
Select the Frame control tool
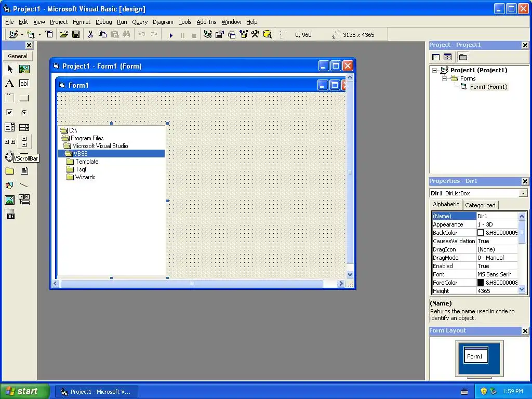click(10, 98)
